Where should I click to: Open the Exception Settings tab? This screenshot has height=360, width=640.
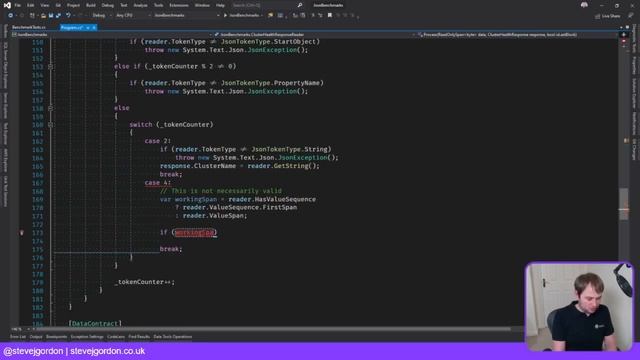coord(87,337)
